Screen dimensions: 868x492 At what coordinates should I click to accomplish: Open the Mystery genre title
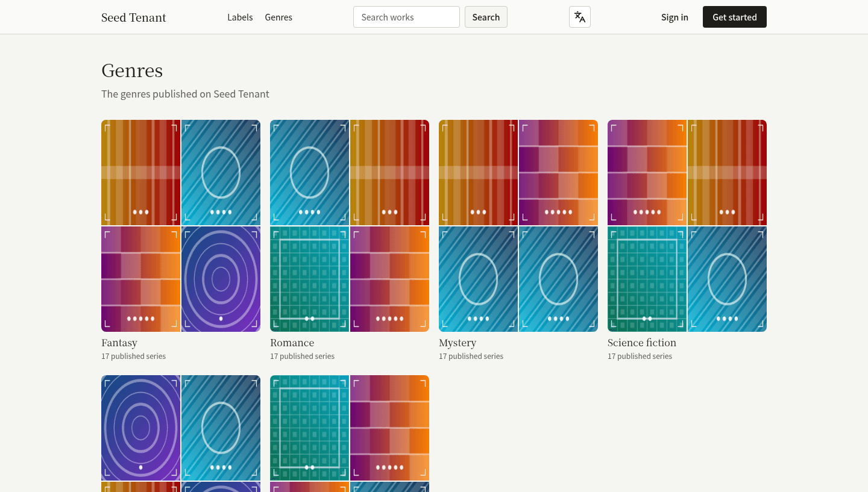pyautogui.click(x=458, y=343)
